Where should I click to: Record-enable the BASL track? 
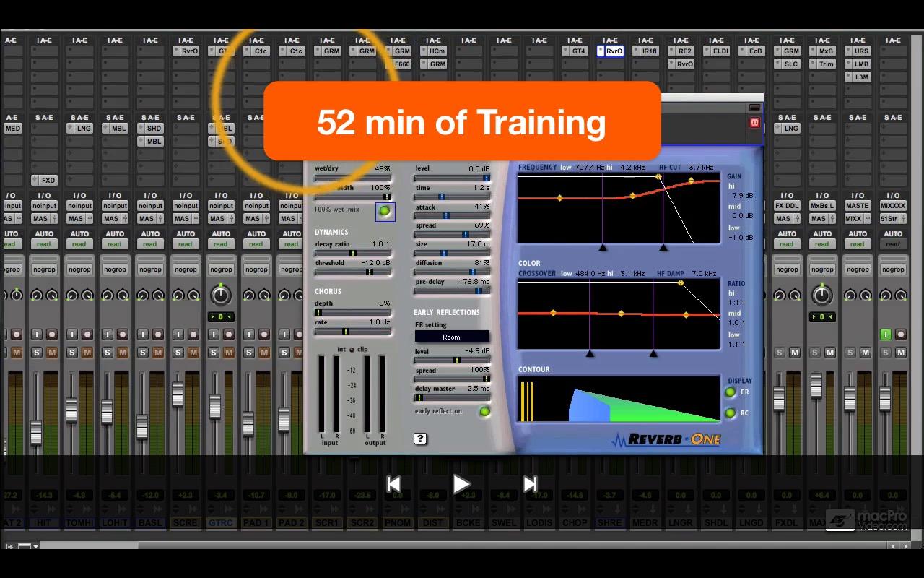pos(158,335)
